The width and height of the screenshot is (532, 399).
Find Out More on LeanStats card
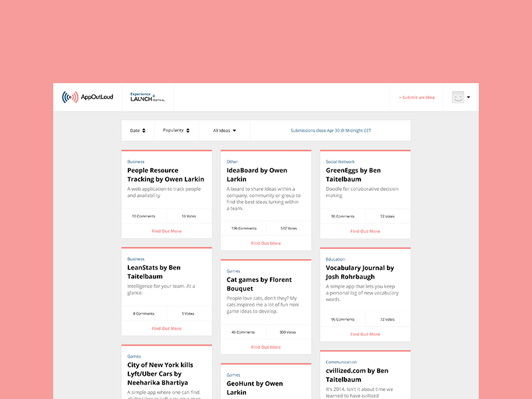(x=167, y=329)
